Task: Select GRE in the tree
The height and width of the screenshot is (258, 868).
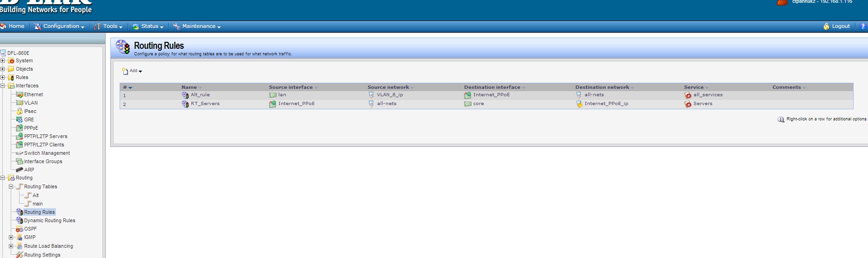Action: pyautogui.click(x=29, y=119)
